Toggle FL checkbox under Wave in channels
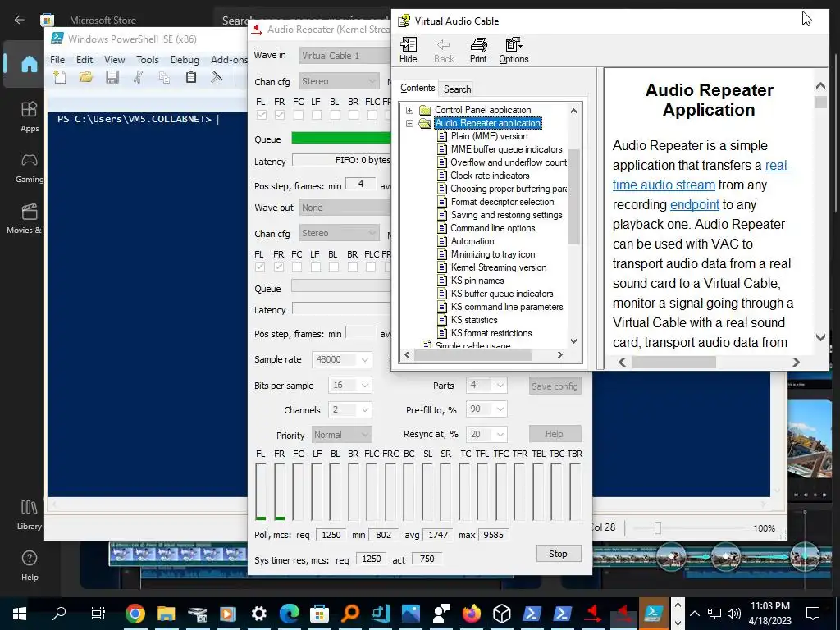Viewport: 840px width, 630px height. tap(262, 115)
